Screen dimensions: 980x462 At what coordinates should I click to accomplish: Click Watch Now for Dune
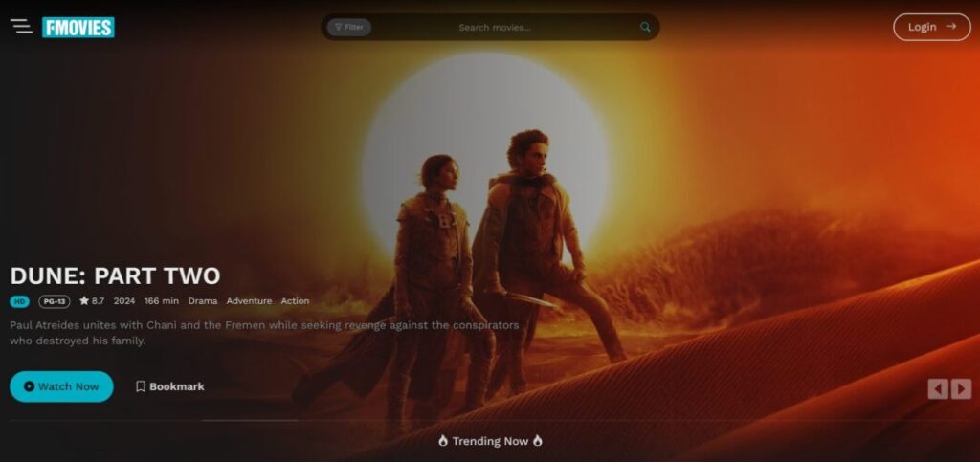(61, 386)
